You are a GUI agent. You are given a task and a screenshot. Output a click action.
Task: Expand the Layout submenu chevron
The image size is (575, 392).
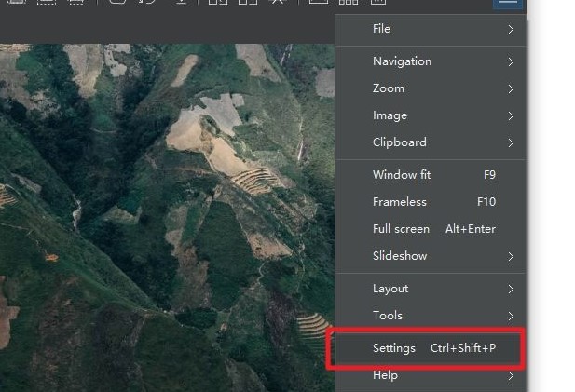511,289
